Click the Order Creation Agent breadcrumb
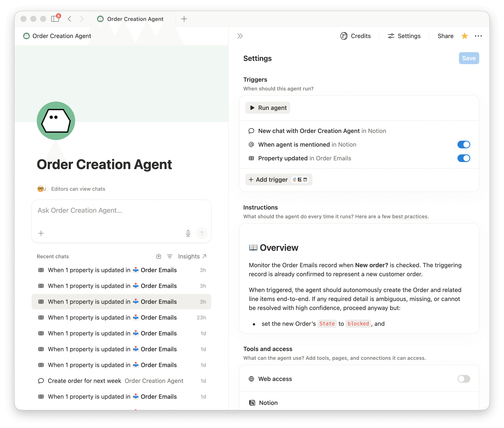504x428 pixels. pos(57,36)
